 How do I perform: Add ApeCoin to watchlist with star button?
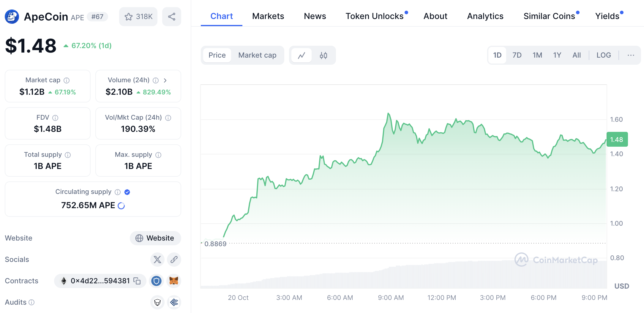point(138,17)
